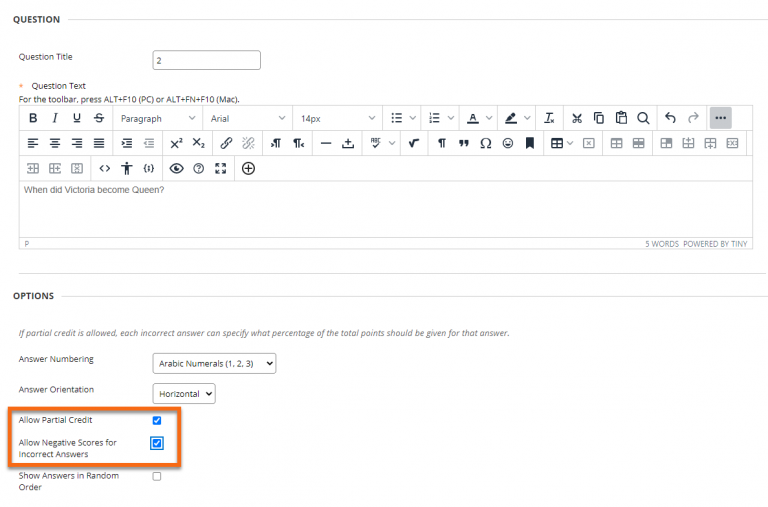Apply subscript formatting
The height and width of the screenshot is (507, 768).
coord(198,144)
